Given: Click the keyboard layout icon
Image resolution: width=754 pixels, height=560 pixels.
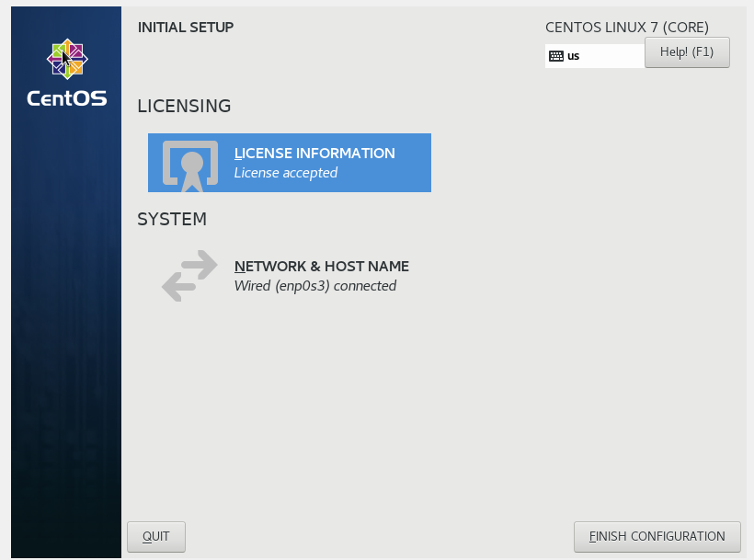Looking at the screenshot, I should (x=556, y=56).
